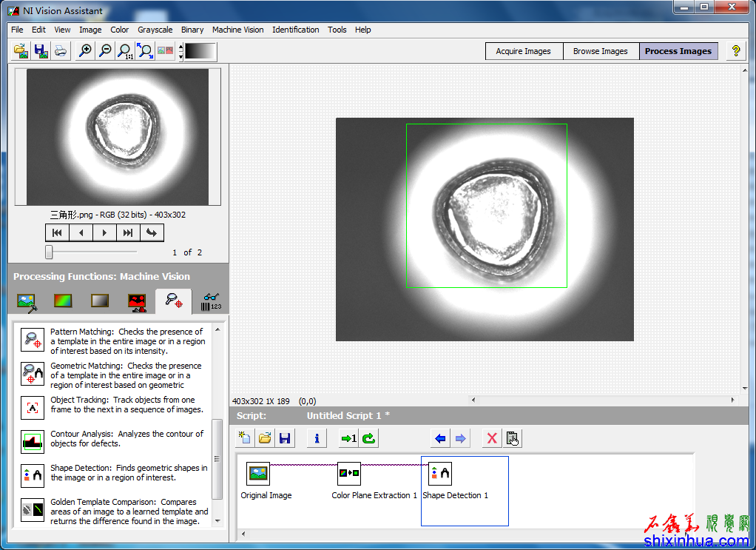Open the Color functions palette tab
Image resolution: width=756 pixels, height=550 pixels.
[x=63, y=301]
